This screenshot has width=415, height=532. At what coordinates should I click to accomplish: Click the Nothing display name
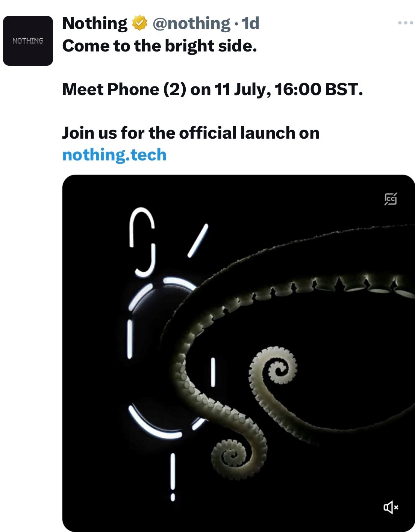click(x=95, y=23)
